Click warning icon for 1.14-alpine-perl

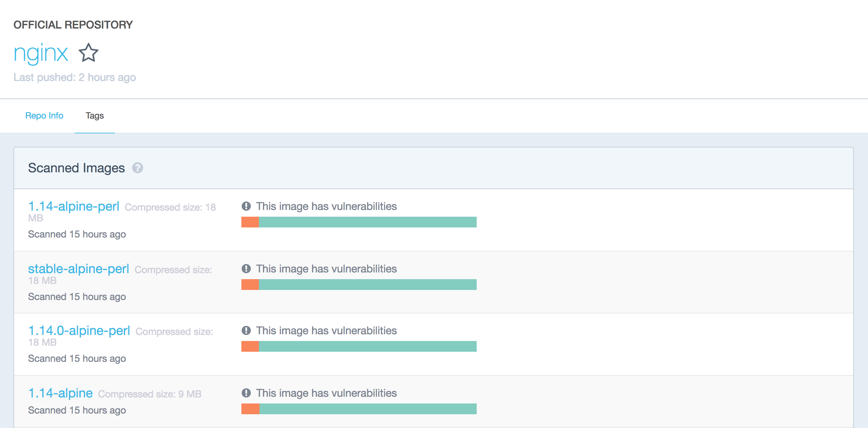coord(246,206)
